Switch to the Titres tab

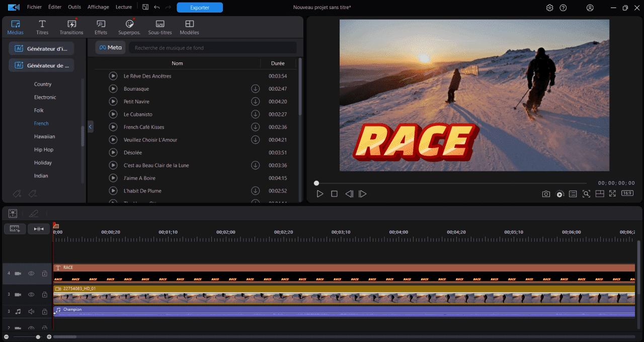(x=42, y=27)
